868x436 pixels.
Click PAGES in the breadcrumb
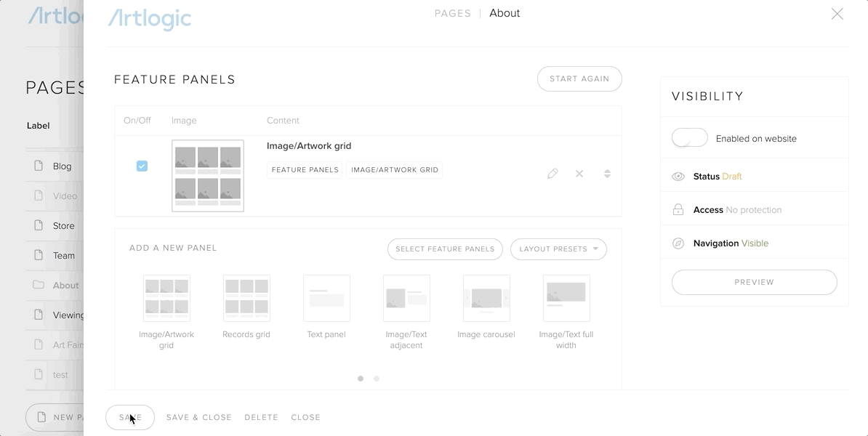(x=452, y=13)
